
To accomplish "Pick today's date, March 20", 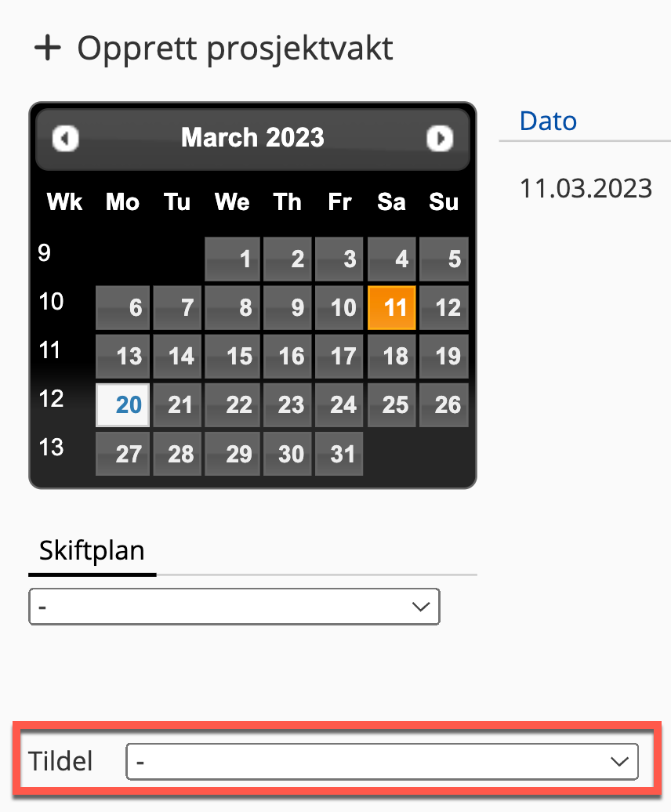I will coord(122,404).
